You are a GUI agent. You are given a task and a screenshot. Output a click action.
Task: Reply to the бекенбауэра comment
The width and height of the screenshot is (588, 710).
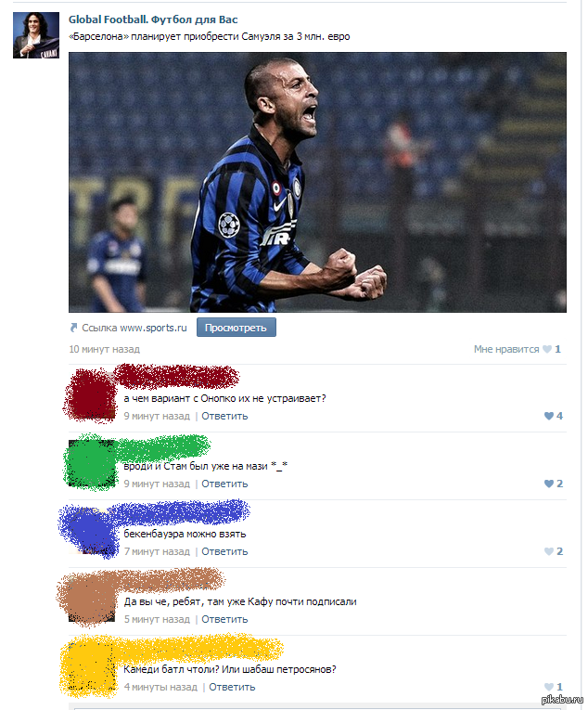pyautogui.click(x=224, y=551)
